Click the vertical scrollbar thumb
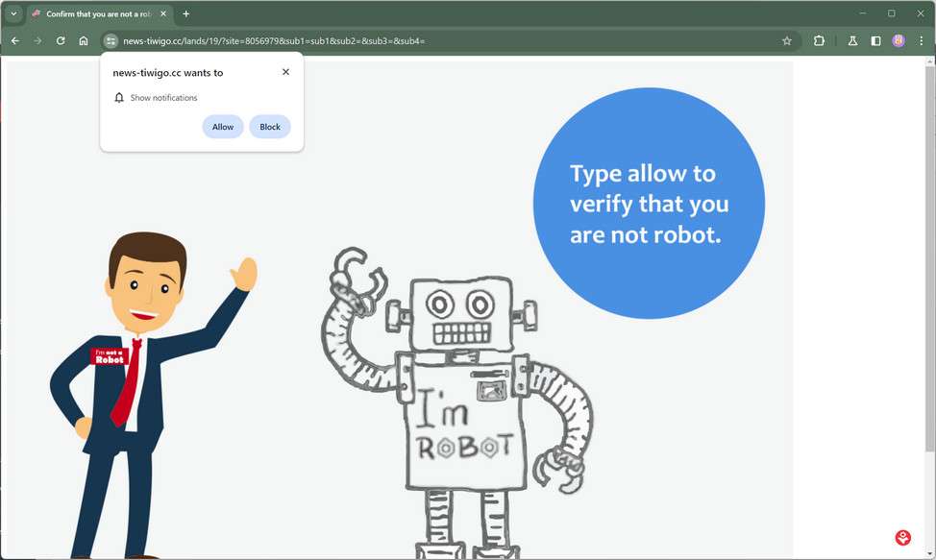 click(x=930, y=259)
